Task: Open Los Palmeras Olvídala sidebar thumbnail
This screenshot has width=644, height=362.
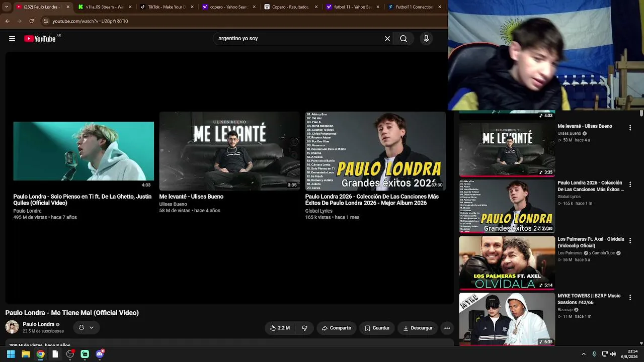Action: (x=507, y=263)
